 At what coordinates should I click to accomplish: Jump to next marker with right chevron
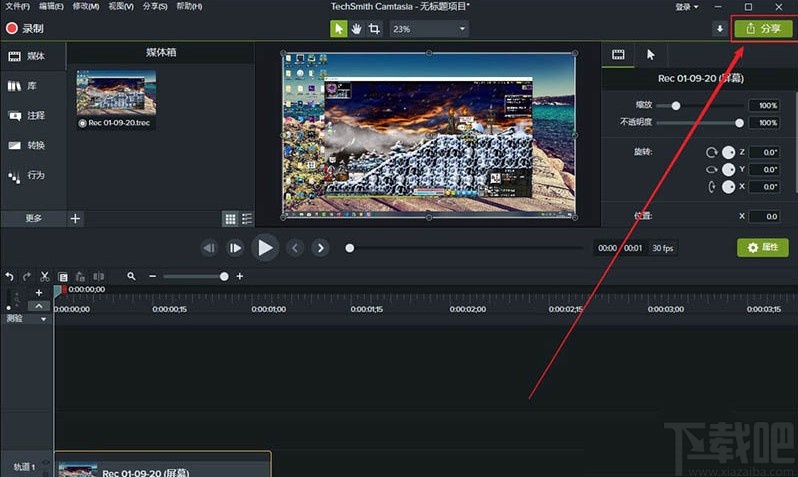(320, 248)
